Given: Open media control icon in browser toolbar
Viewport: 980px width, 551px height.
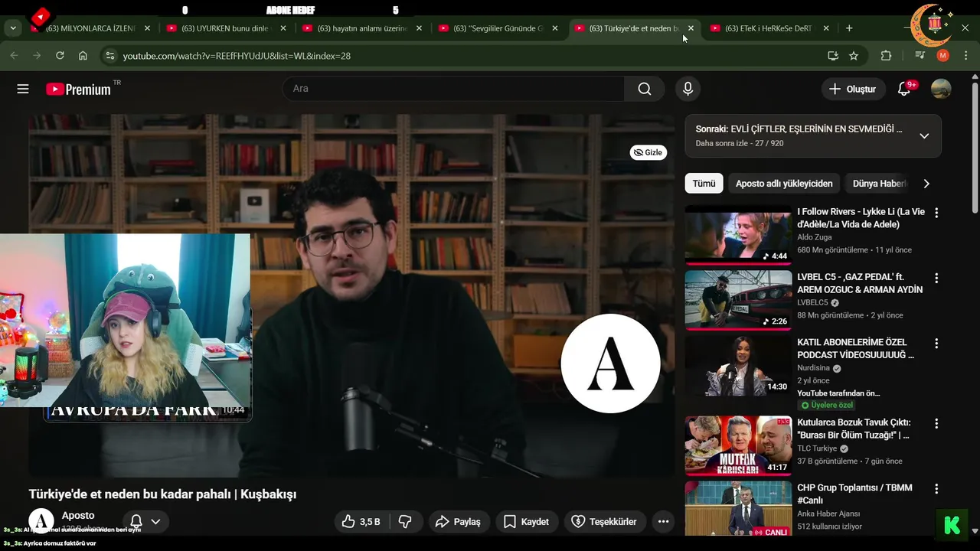Looking at the screenshot, I should click(920, 56).
